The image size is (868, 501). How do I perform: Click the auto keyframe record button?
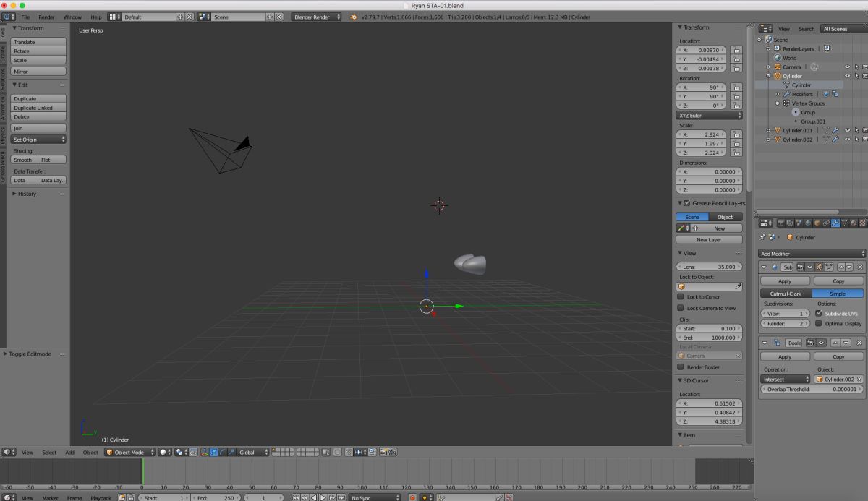point(412,497)
